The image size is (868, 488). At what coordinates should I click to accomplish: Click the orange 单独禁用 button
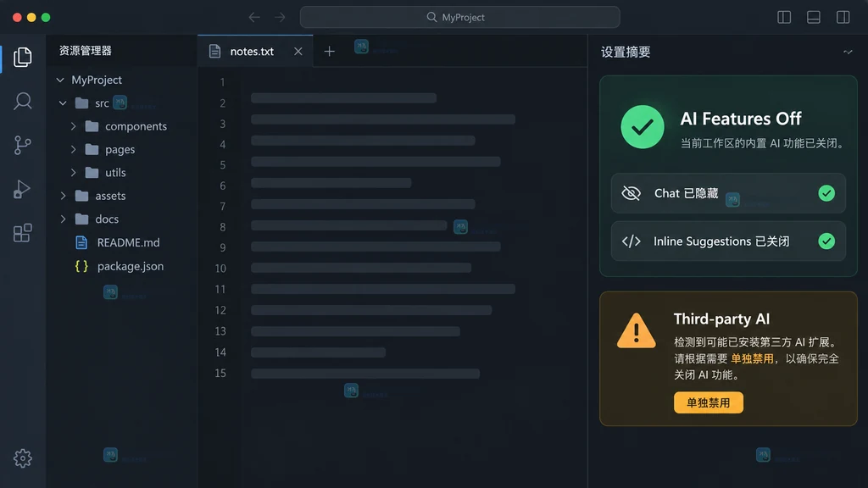point(708,402)
